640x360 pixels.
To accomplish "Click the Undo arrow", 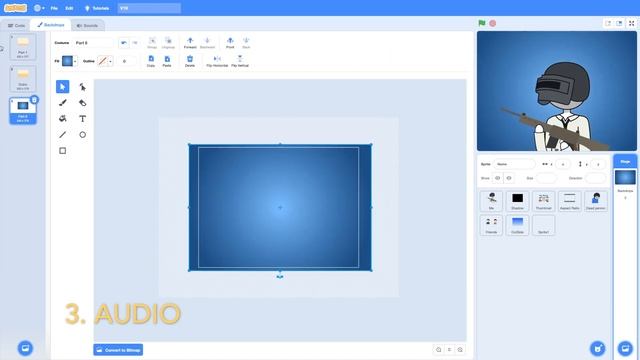I will pos(124,42).
